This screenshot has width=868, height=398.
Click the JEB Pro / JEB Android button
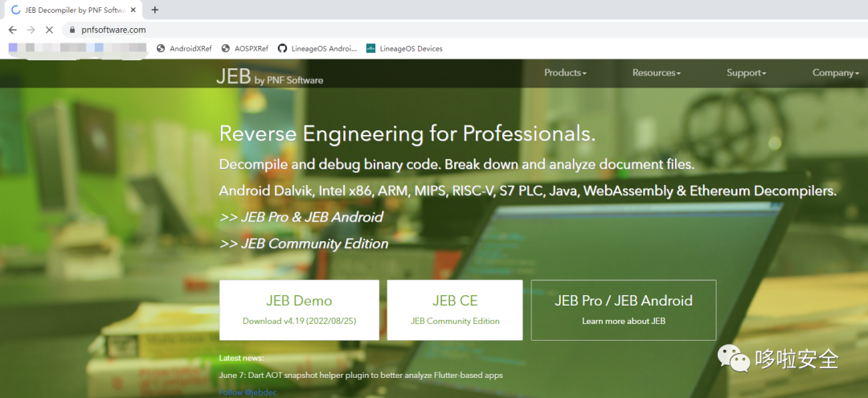coord(624,310)
